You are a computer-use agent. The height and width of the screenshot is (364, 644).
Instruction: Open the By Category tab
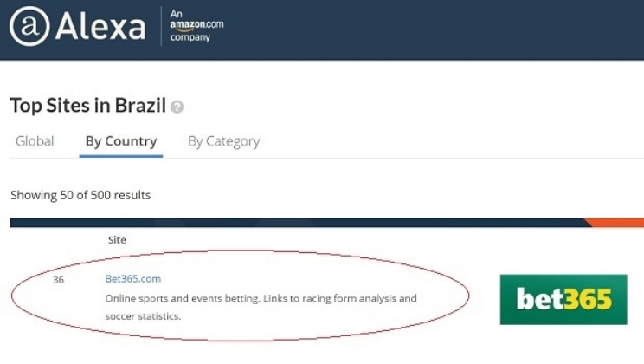[223, 141]
